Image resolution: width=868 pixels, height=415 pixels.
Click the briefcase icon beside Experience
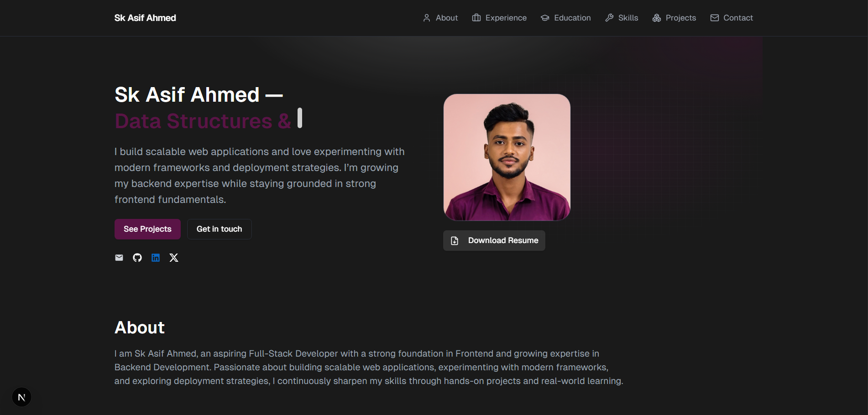click(x=476, y=18)
